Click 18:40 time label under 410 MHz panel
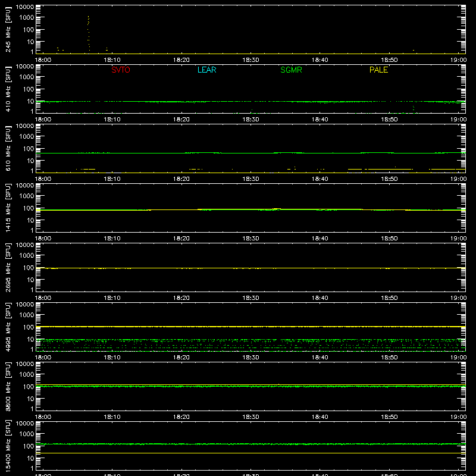 320,120
